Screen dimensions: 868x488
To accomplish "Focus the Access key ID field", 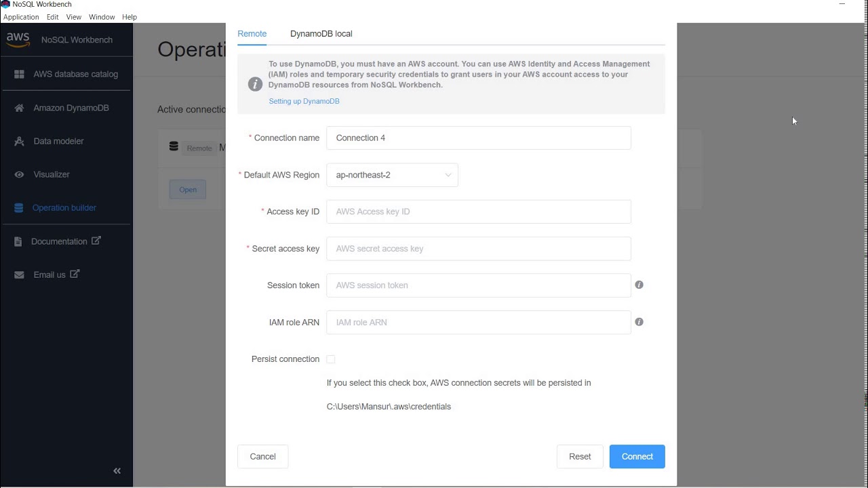I will [x=479, y=211].
